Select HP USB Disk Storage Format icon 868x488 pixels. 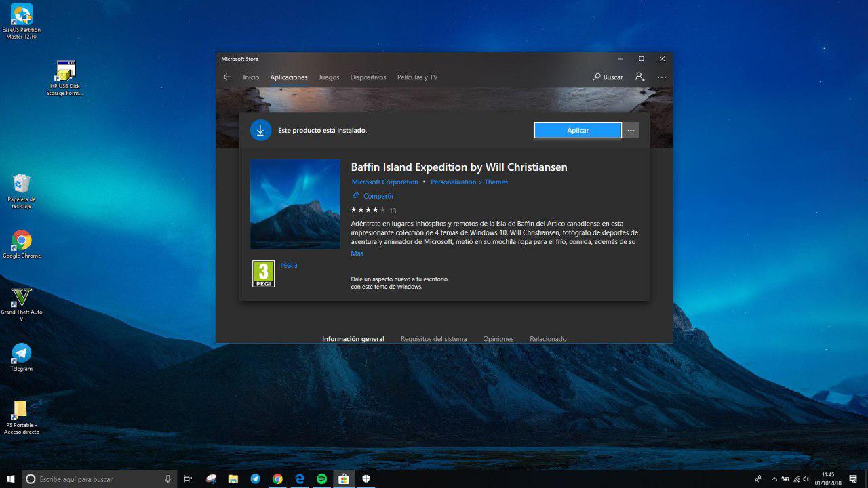[x=65, y=78]
